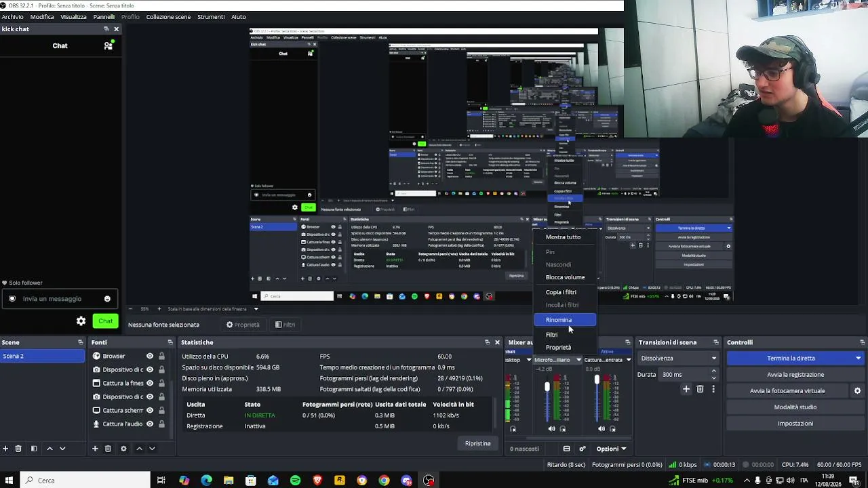
Task: Choose Rinomina in the context menu
Action: (565, 320)
